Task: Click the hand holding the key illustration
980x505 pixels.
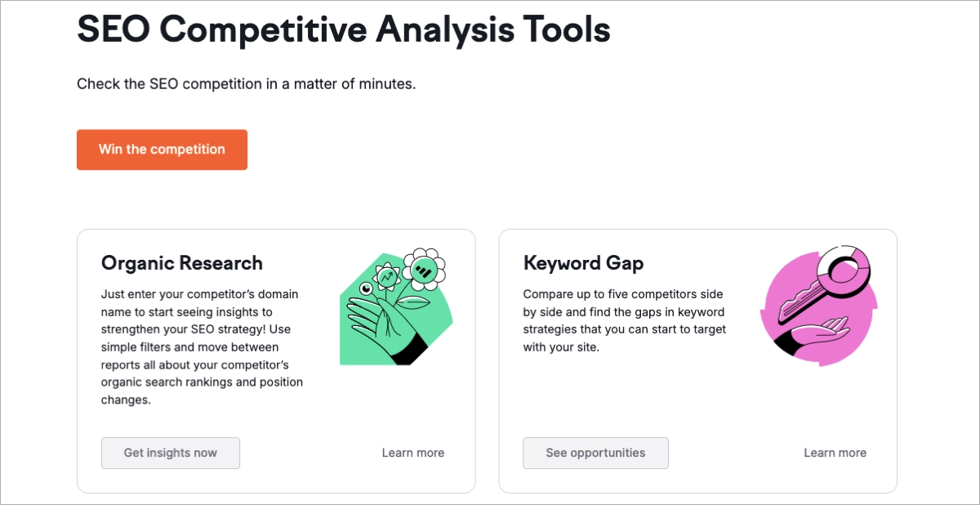Action: click(817, 335)
